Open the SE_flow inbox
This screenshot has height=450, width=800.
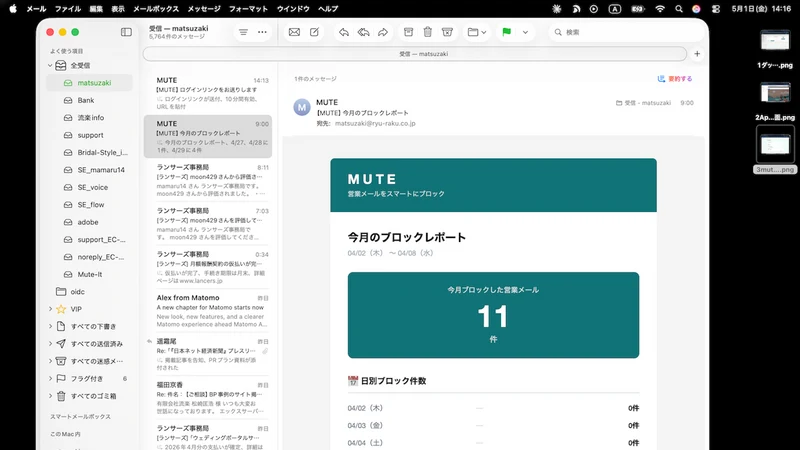coord(89,205)
